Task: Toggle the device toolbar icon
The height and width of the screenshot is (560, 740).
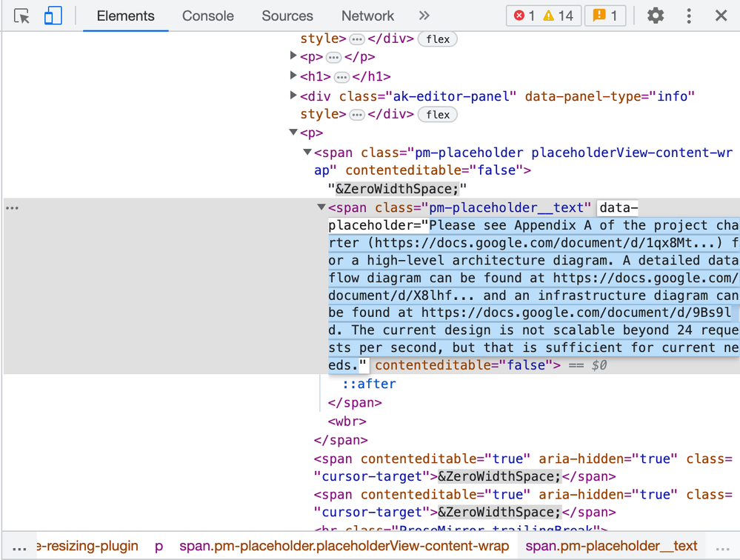Action: coord(53,16)
